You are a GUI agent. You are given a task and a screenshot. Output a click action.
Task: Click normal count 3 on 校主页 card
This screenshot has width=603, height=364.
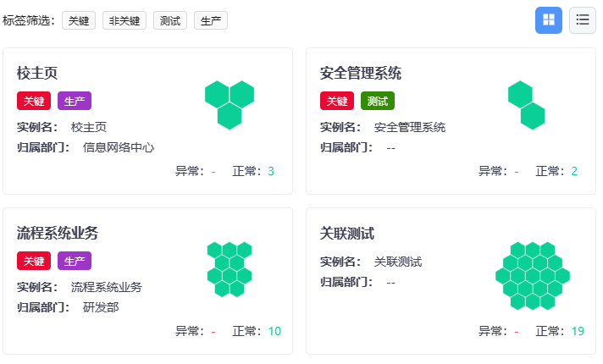271,171
